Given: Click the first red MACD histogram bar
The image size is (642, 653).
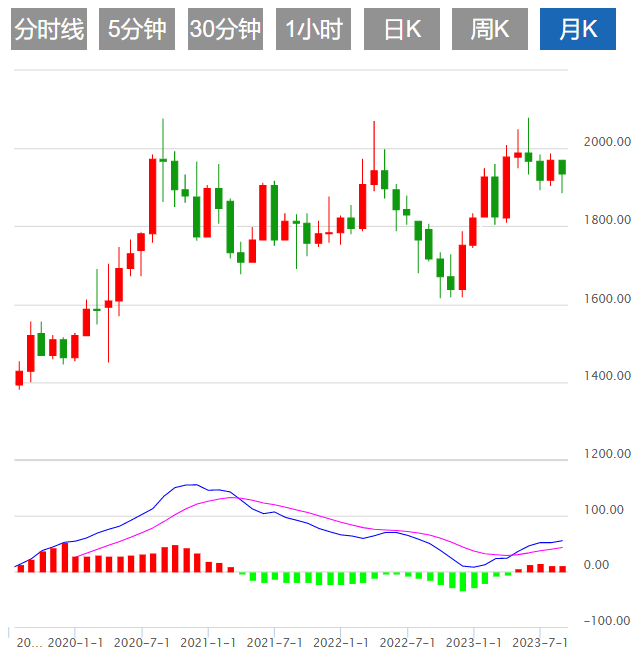Looking at the screenshot, I should [x=19, y=569].
